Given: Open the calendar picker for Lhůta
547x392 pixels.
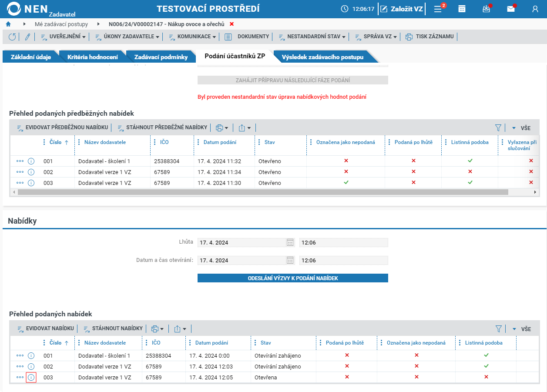Looking at the screenshot, I should (290, 242).
